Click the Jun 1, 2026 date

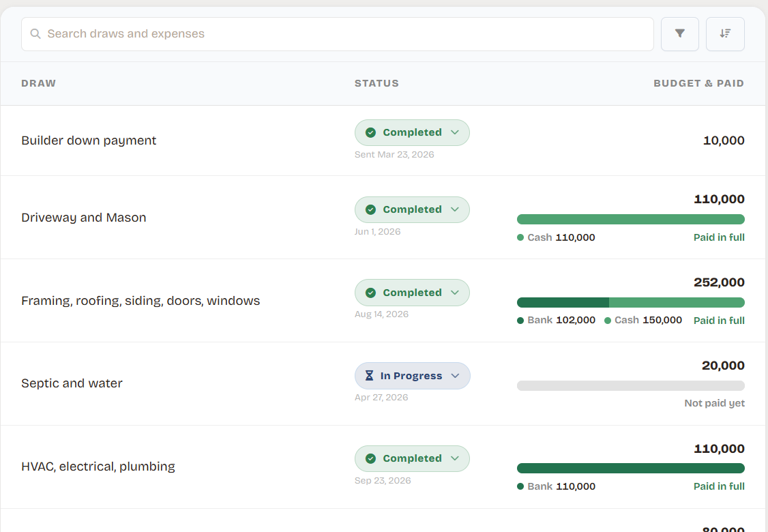coord(378,232)
